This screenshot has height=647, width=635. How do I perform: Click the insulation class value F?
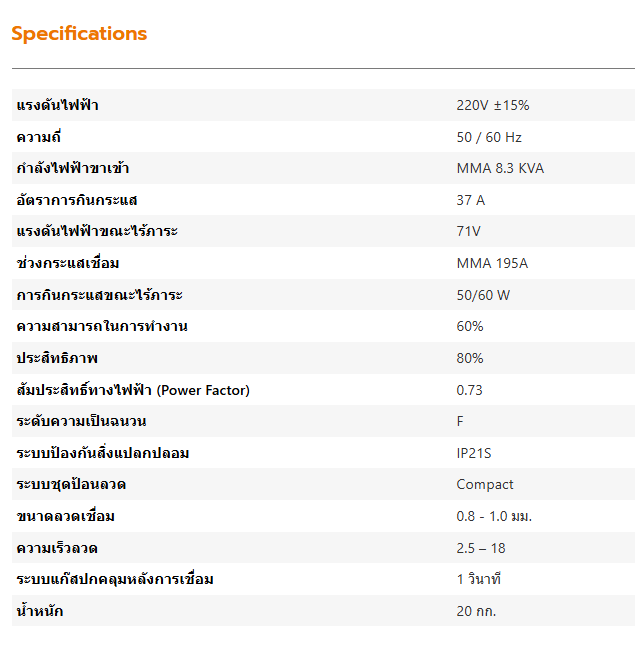pyautogui.click(x=460, y=421)
